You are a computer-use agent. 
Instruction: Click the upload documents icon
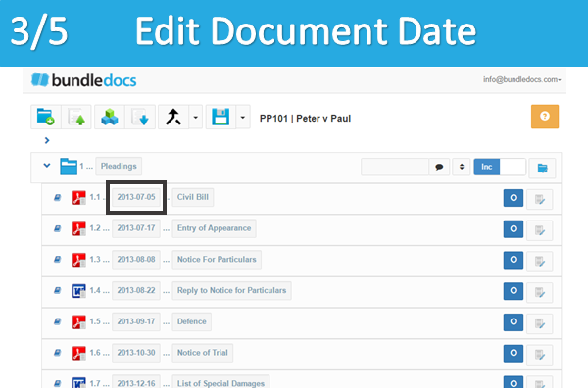click(x=76, y=117)
